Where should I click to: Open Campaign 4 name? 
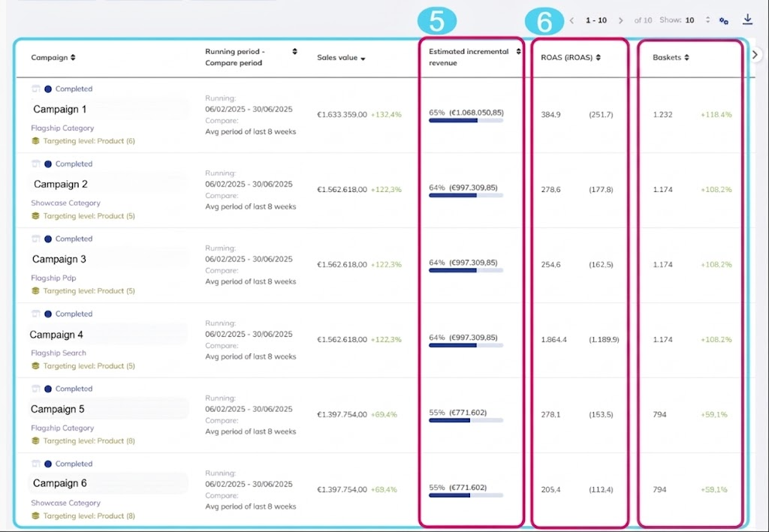56,335
